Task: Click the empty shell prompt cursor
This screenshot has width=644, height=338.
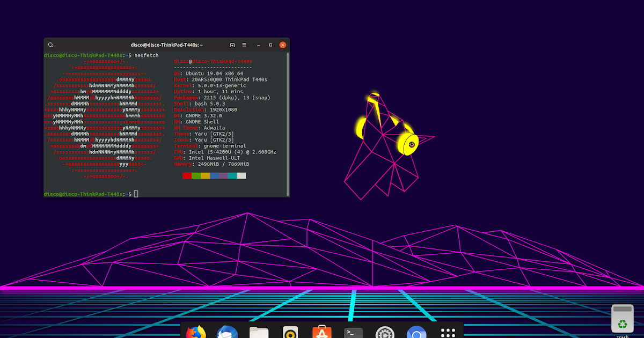Action: point(136,193)
